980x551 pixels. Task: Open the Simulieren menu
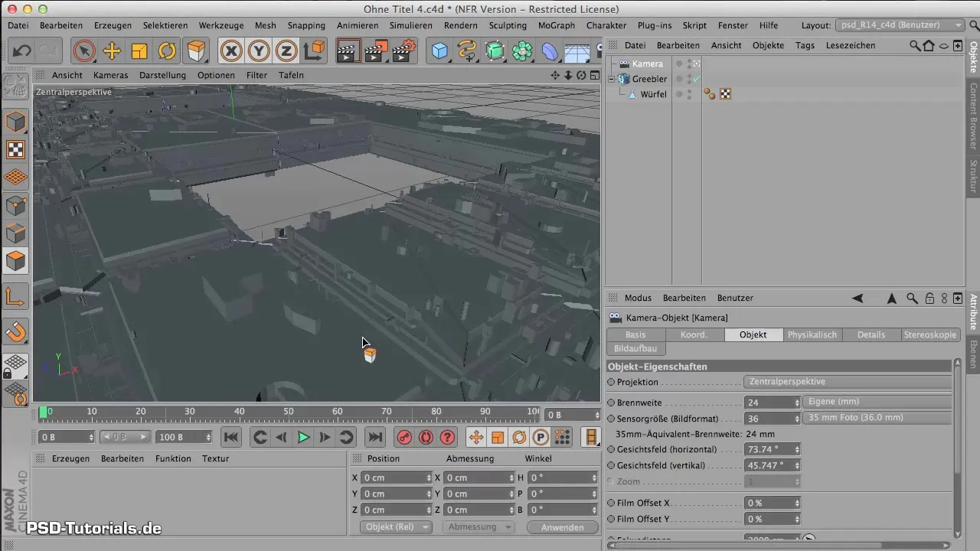pyautogui.click(x=411, y=25)
